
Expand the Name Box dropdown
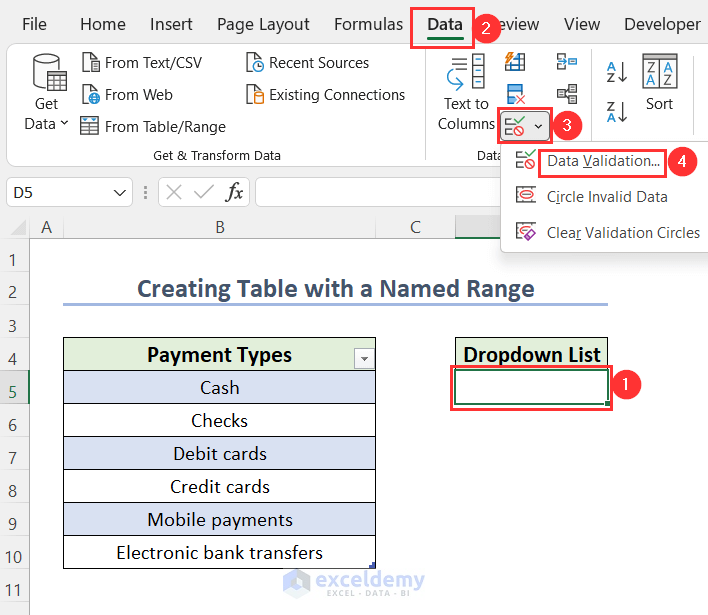tap(119, 193)
